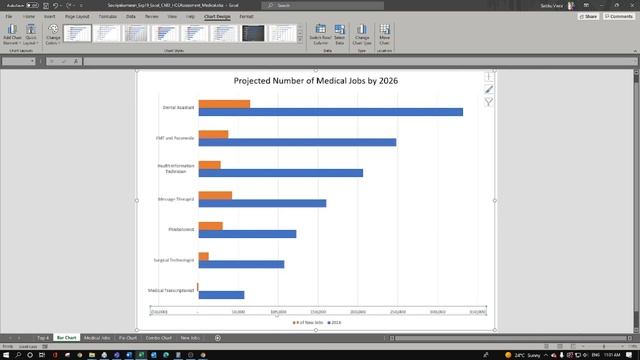640x360 pixels.
Task: Open File Explorer from taskbar
Action: pos(92,355)
